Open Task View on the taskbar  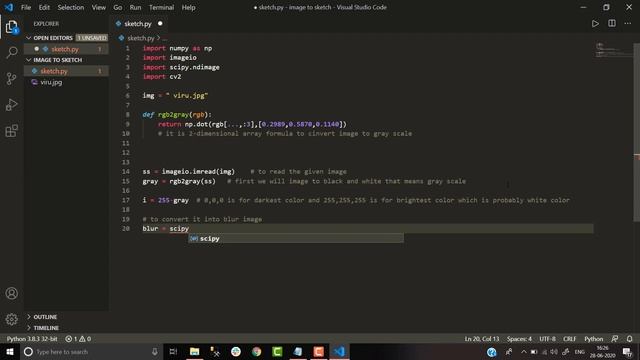pos(173,351)
